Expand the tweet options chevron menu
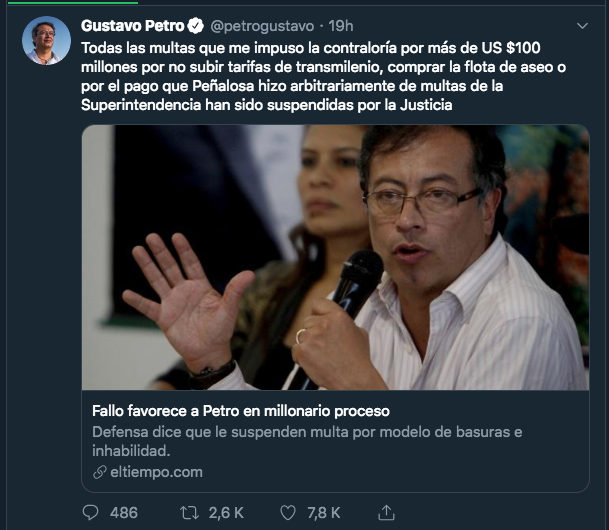The width and height of the screenshot is (609, 530). [582, 26]
